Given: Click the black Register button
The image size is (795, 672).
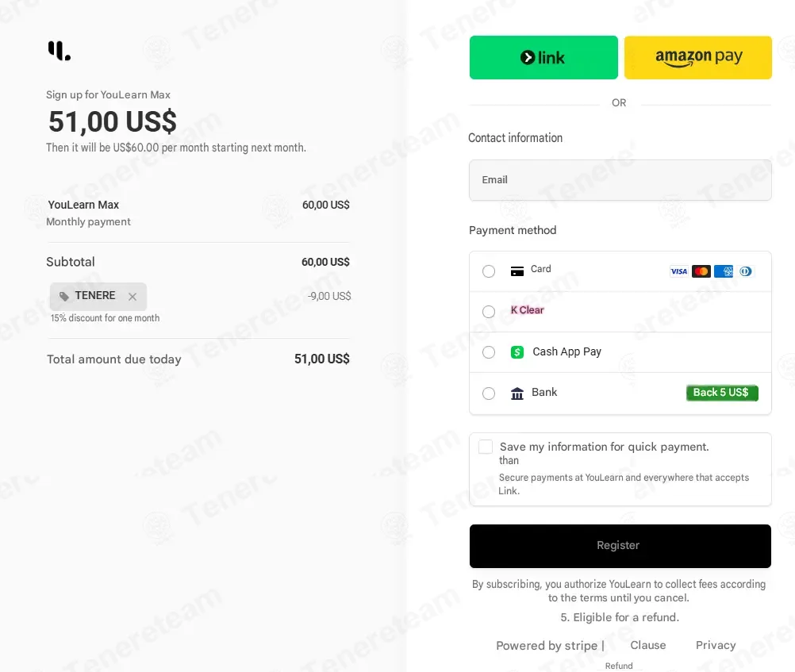Looking at the screenshot, I should (620, 546).
